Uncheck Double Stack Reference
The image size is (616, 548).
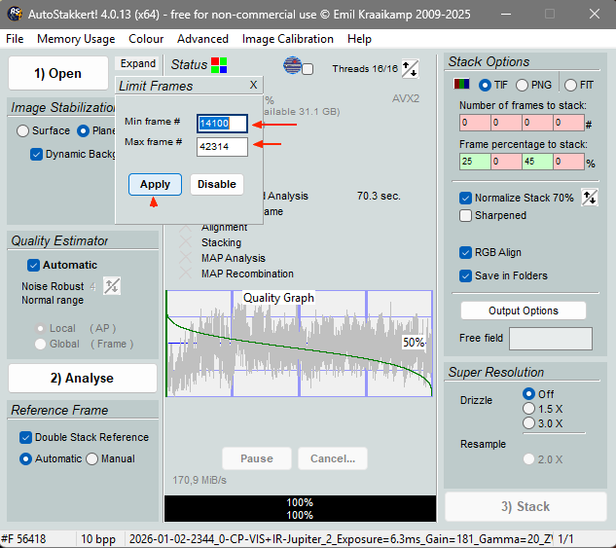(x=26, y=437)
